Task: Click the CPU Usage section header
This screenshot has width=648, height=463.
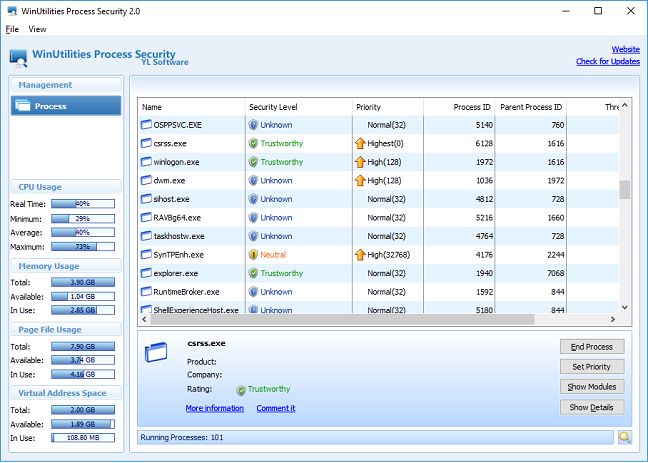Action: click(x=66, y=187)
